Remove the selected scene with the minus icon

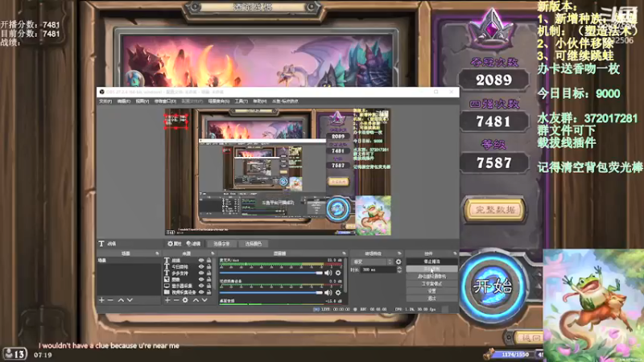110,300
